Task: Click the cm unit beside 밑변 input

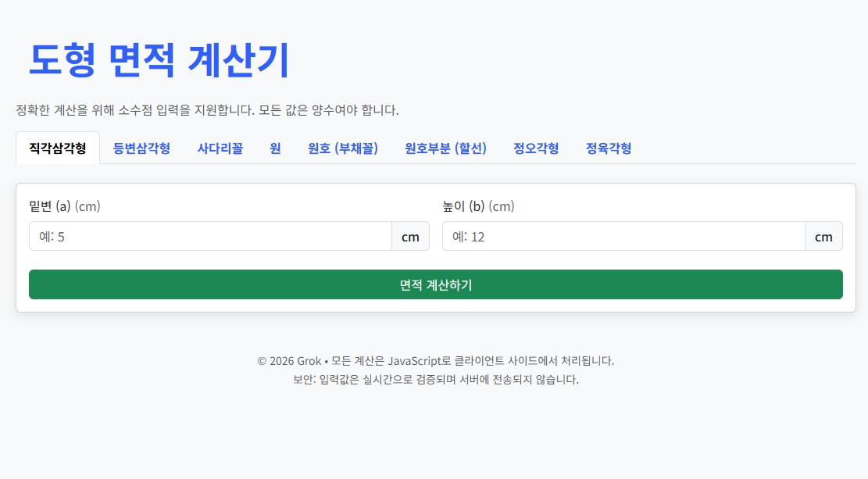Action: click(x=410, y=236)
